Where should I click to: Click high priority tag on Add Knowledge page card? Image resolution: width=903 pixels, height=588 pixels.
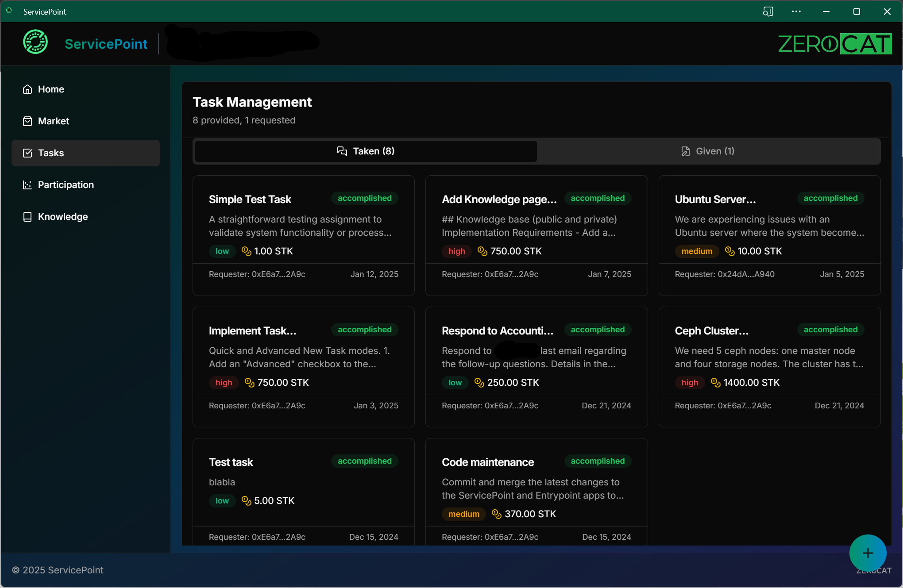click(457, 251)
